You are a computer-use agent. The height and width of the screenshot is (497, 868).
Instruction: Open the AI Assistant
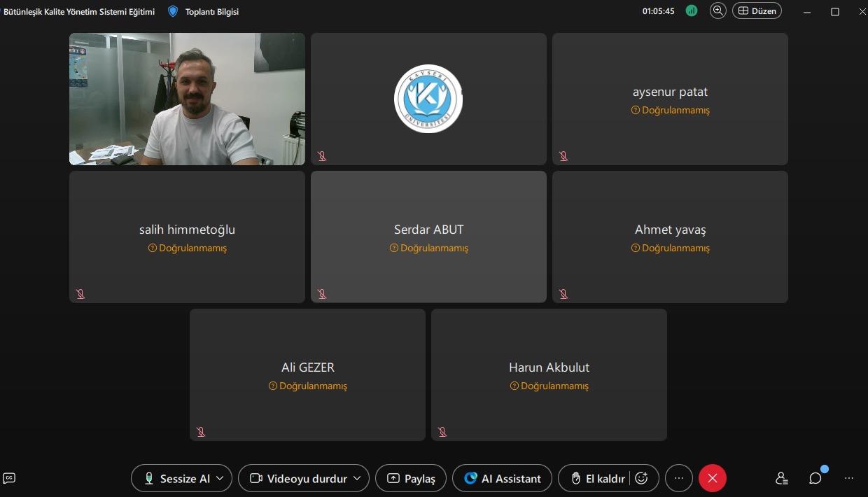[x=502, y=479]
